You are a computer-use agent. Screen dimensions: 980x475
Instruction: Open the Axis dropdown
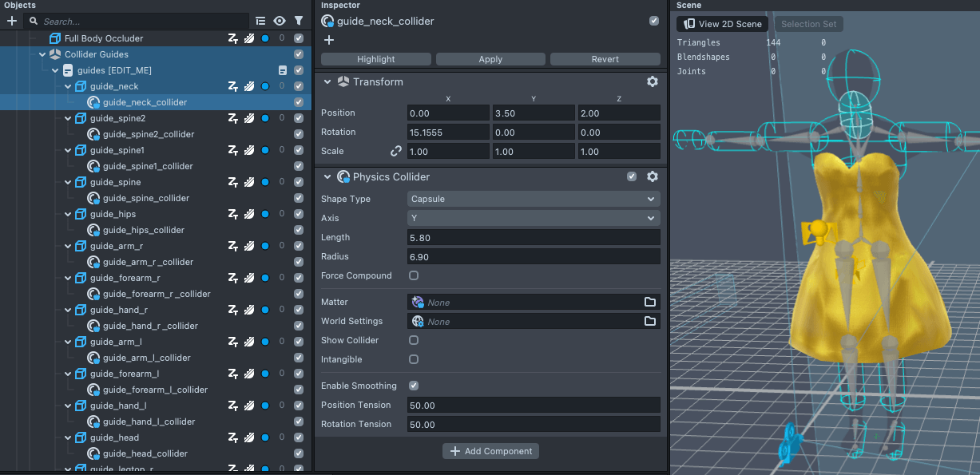point(533,218)
